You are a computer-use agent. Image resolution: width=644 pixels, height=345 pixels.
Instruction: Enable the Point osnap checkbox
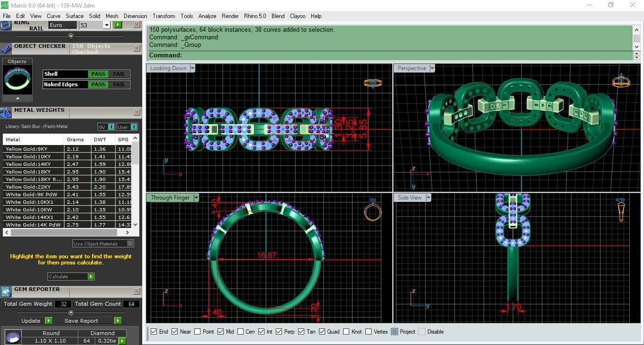click(198, 332)
